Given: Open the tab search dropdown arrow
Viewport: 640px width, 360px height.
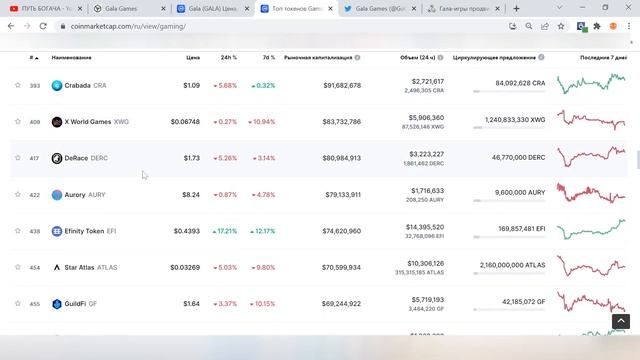Looking at the screenshot, I should pyautogui.click(x=560, y=8).
